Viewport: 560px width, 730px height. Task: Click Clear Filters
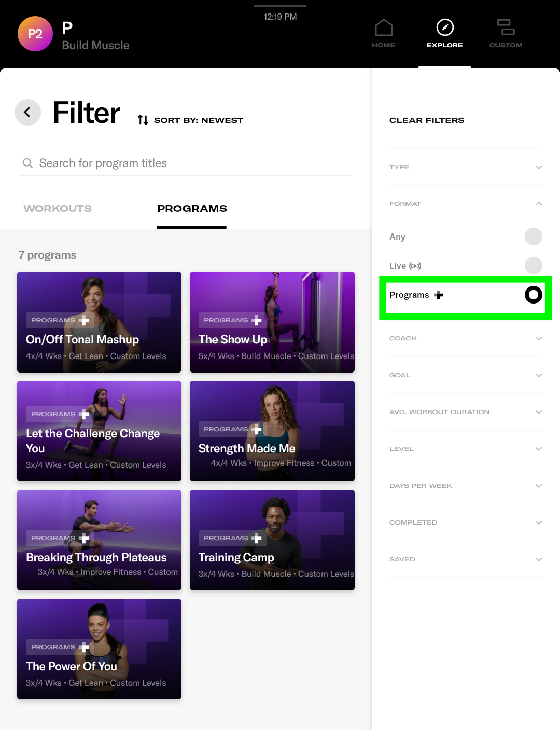[x=426, y=120]
